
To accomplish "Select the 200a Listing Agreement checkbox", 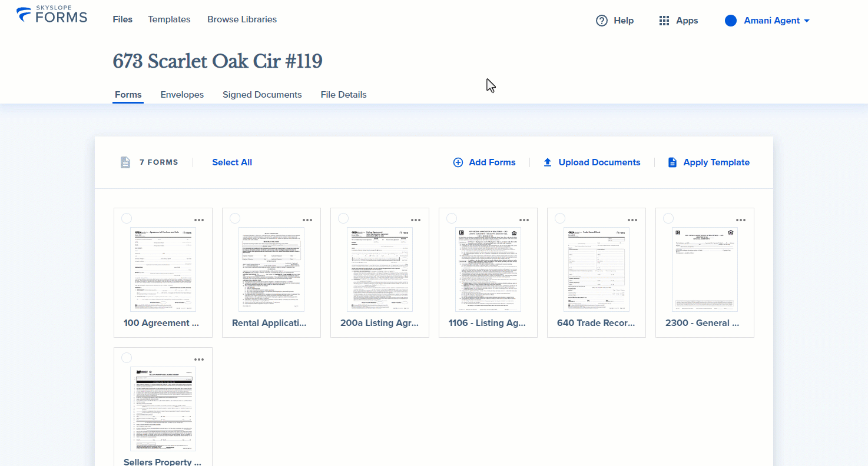I will tap(343, 218).
